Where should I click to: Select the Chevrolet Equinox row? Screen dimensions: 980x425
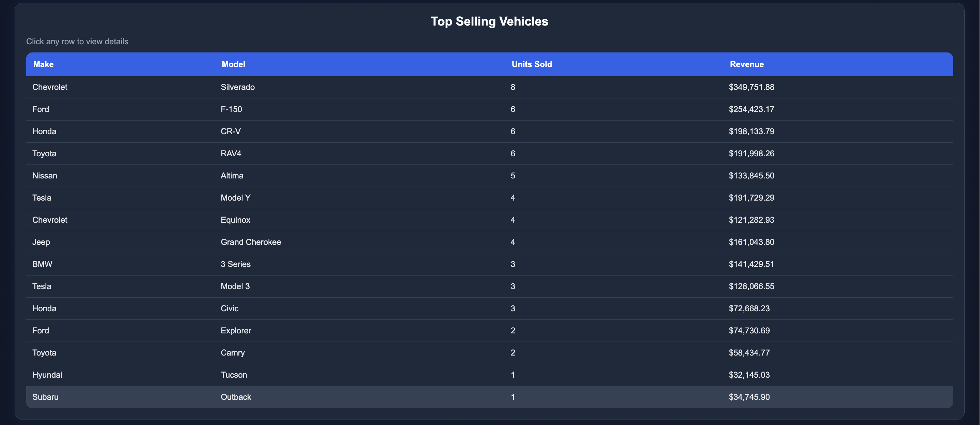(x=489, y=220)
